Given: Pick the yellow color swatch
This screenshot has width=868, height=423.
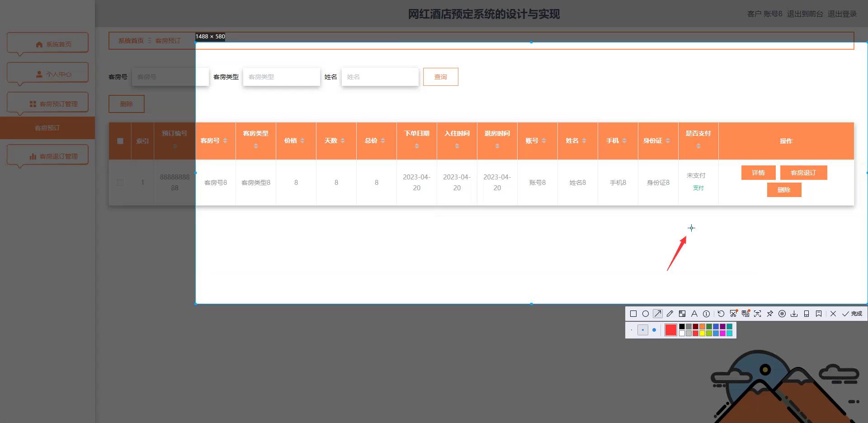Looking at the screenshot, I should (x=702, y=333).
